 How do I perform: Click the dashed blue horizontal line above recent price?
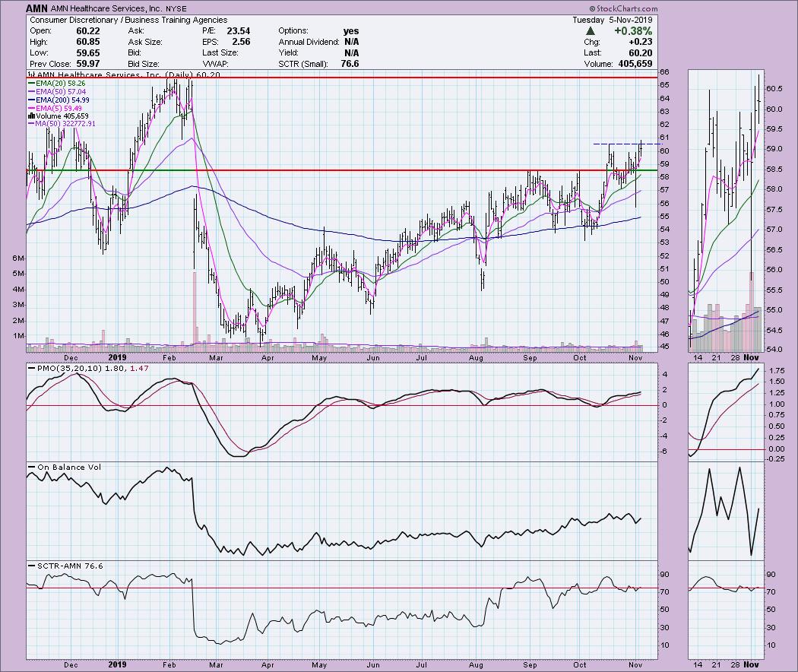[627, 144]
